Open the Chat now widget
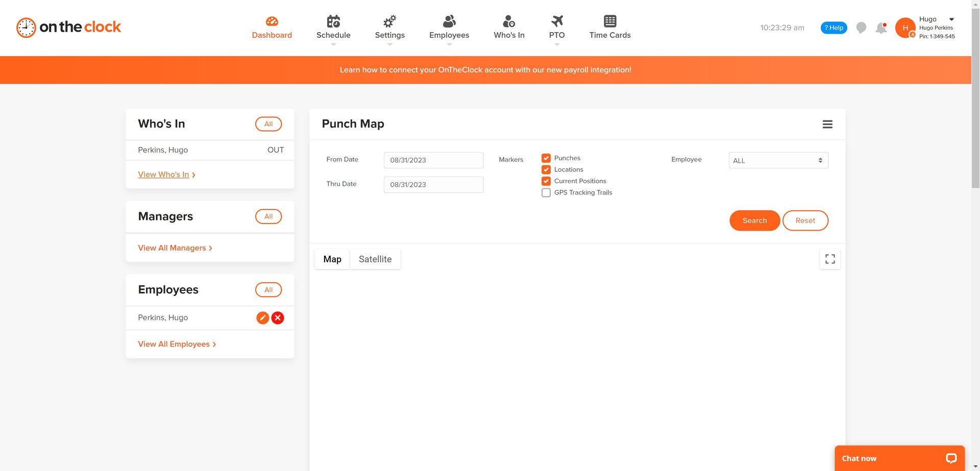The height and width of the screenshot is (471, 980). [899, 458]
